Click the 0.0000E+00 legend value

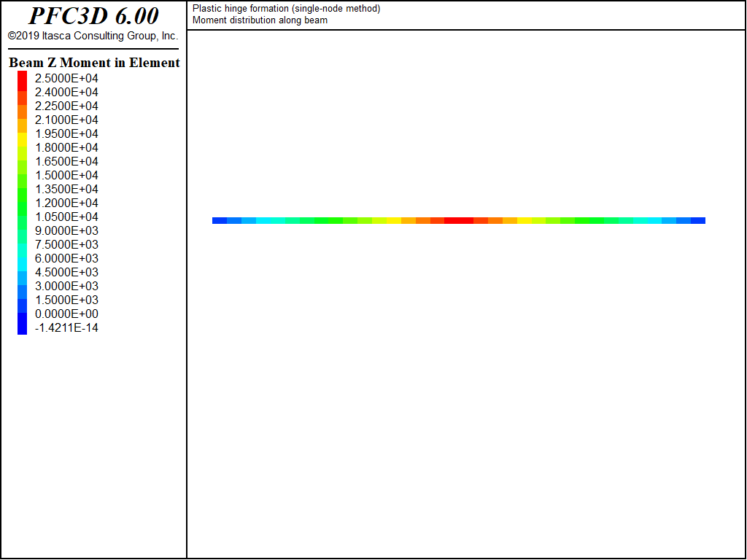coord(66,314)
